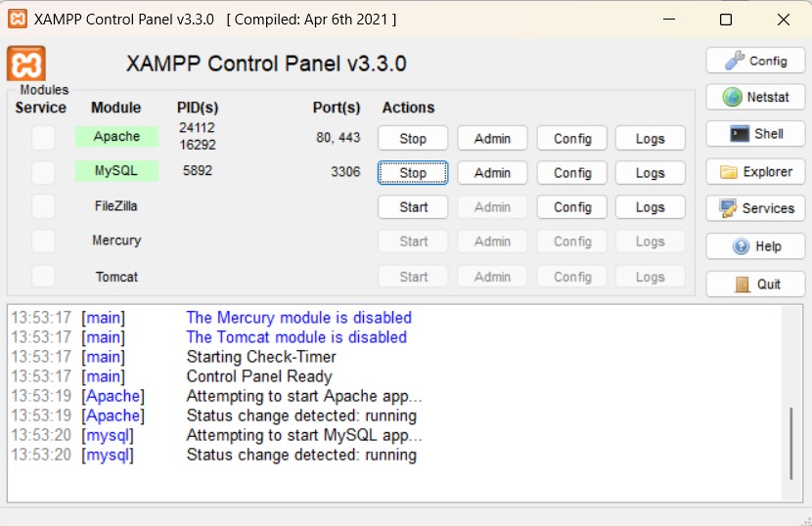
Task: View FileZilla Logs
Action: coord(650,206)
